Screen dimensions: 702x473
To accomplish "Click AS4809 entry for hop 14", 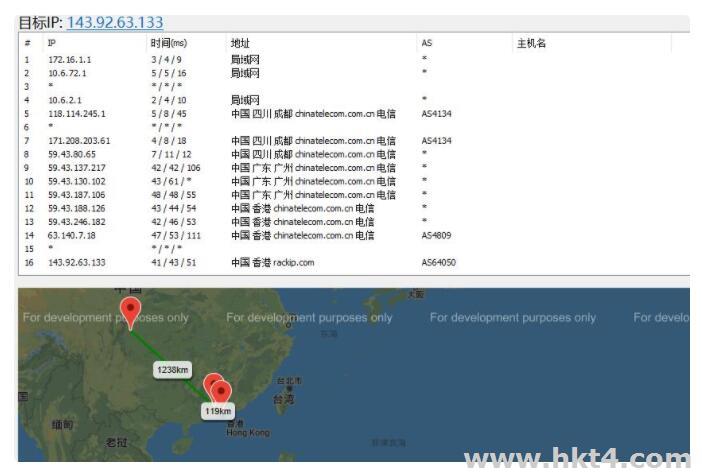I will pos(436,235).
